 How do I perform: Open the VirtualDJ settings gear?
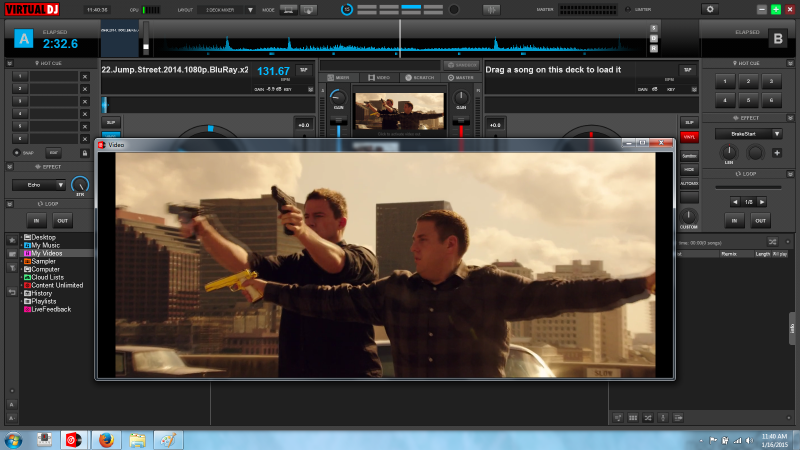(x=711, y=9)
